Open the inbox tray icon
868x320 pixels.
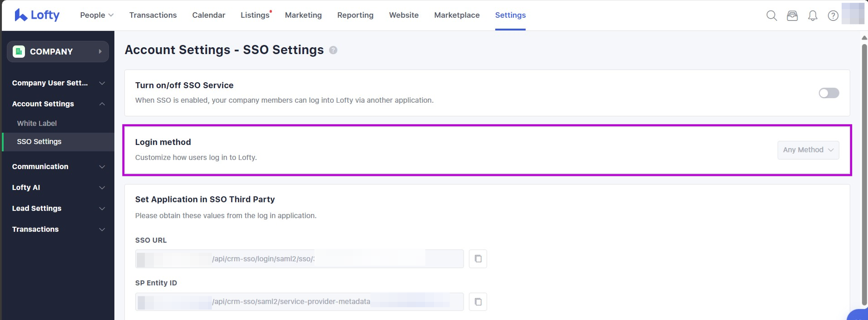pos(792,15)
